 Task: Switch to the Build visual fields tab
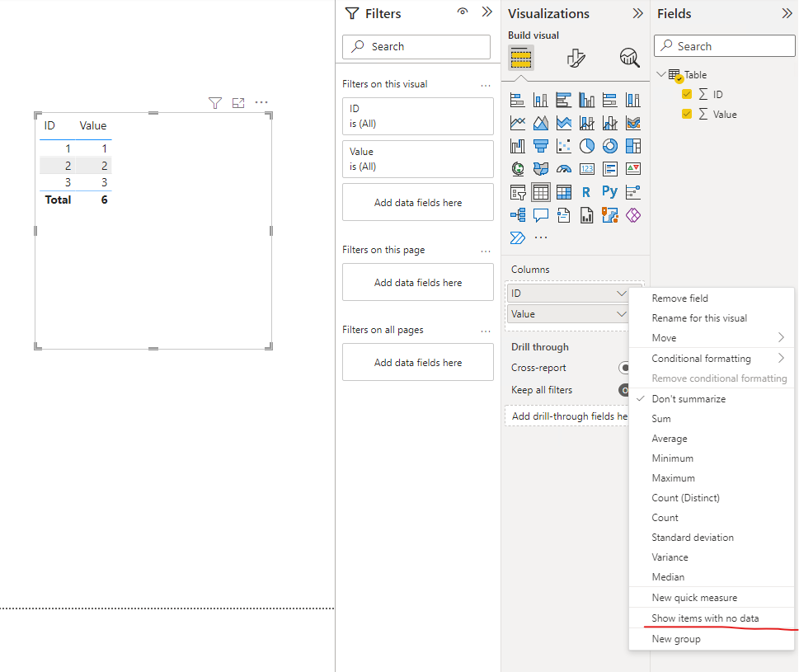(521, 58)
